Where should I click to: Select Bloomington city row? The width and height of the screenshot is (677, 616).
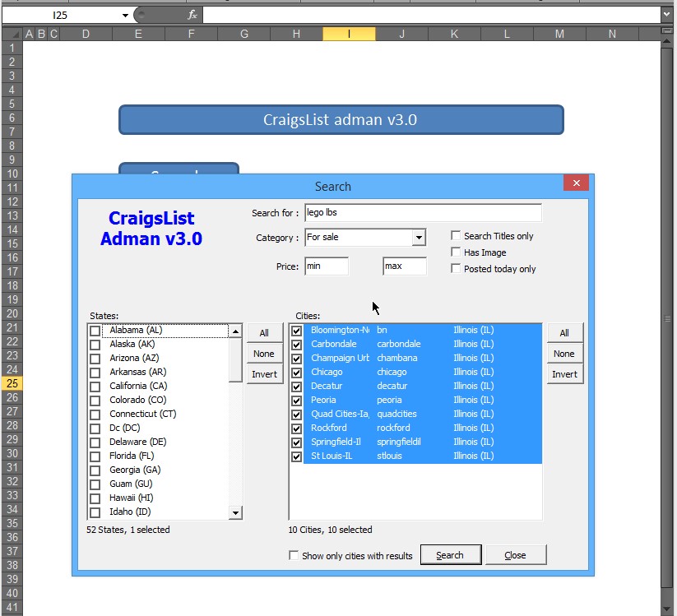[x=423, y=331]
